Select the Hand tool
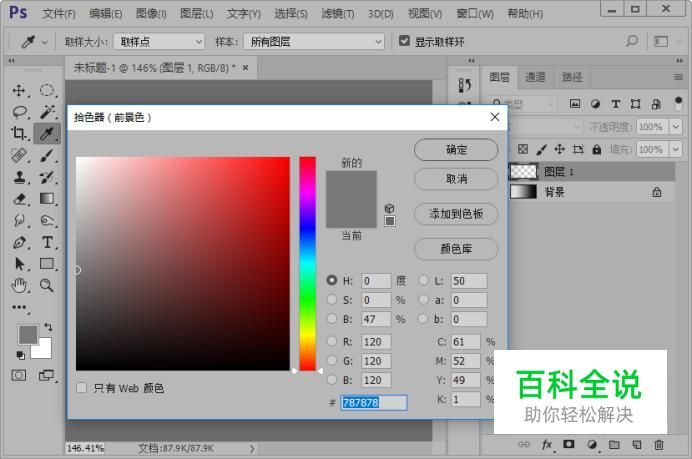Screen dimensions: 692x459 (19, 286)
